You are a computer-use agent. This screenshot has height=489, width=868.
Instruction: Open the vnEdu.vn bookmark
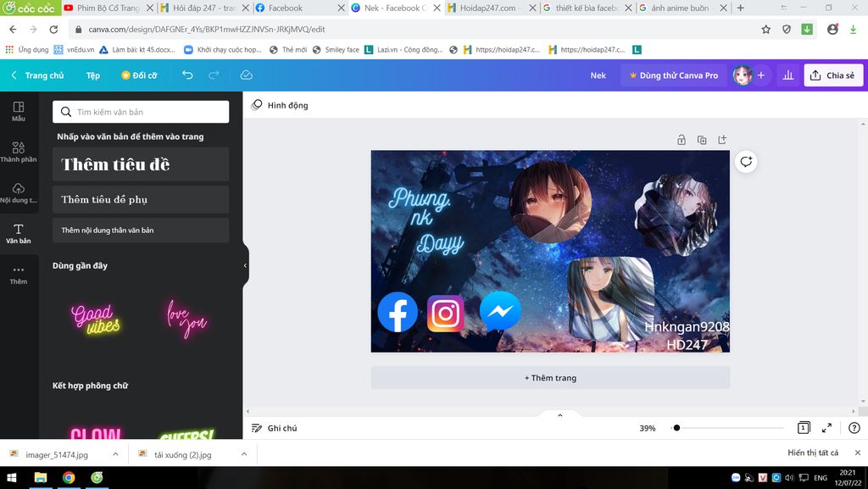pos(75,49)
